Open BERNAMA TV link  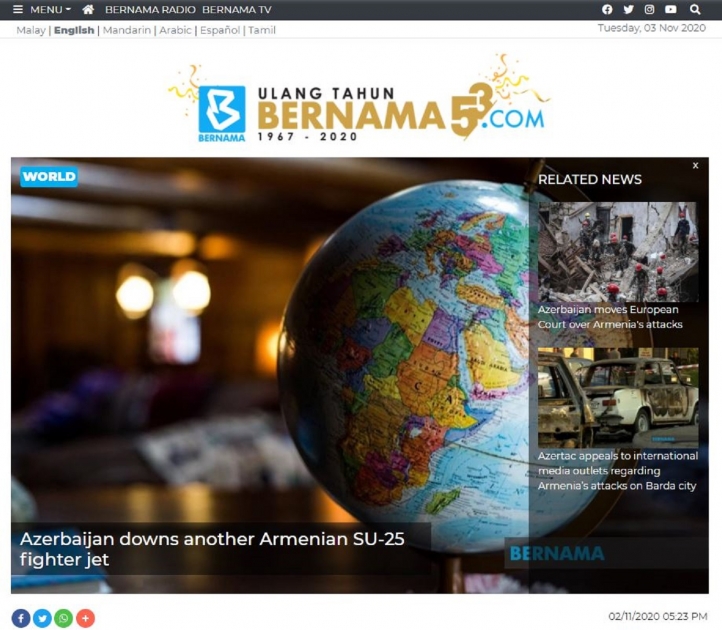237,10
